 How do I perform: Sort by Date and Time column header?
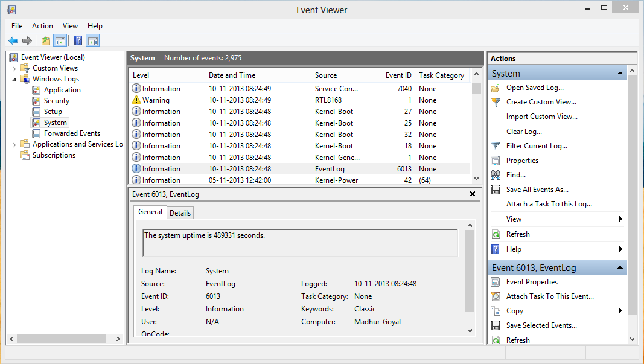click(x=258, y=75)
